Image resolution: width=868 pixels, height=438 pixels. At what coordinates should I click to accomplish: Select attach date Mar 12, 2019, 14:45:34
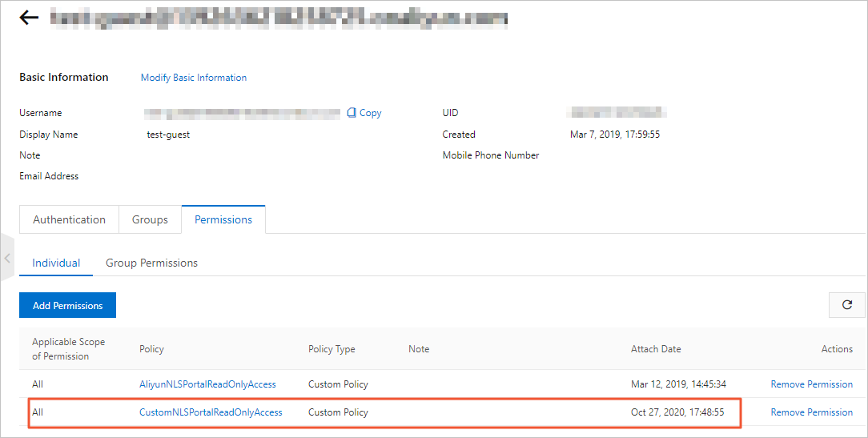click(679, 384)
